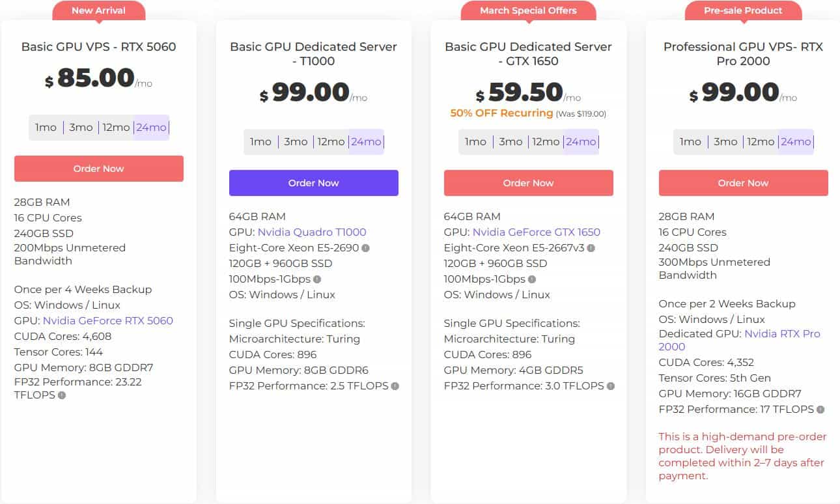This screenshot has height=504, width=840.
Task: Choose 24mo billing term for T1000 server
Action: [x=366, y=142]
